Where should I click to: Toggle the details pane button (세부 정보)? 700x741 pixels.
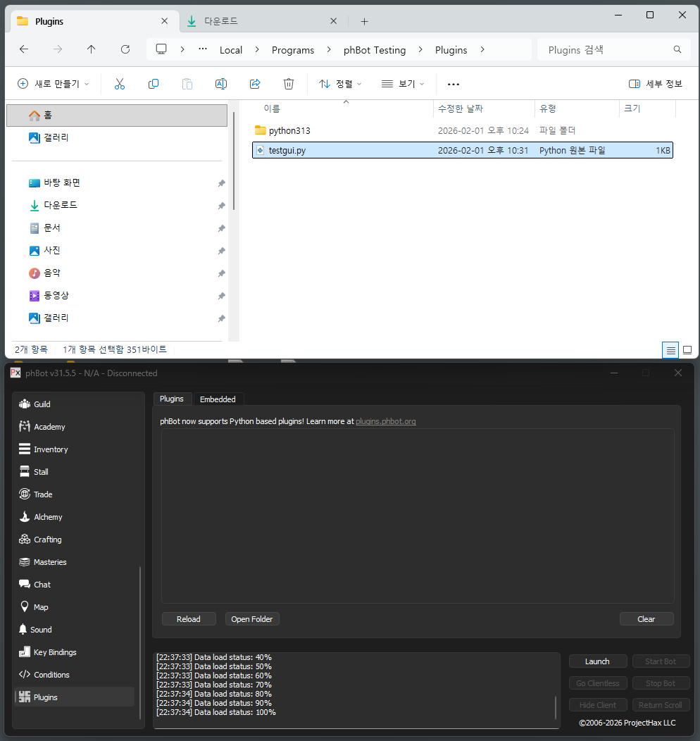click(x=655, y=84)
